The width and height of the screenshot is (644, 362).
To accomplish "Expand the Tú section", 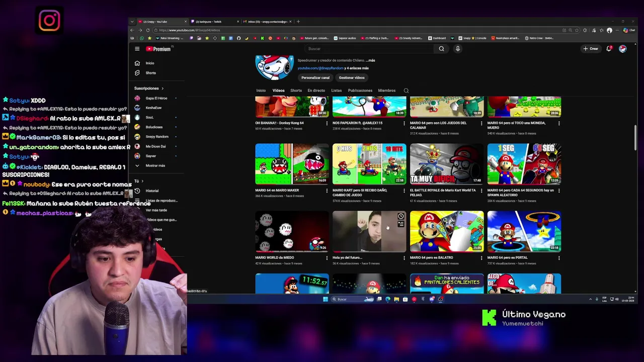I will click(x=138, y=181).
